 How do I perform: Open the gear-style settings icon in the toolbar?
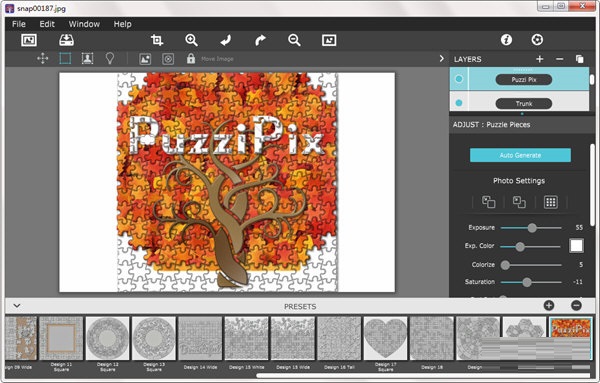(x=537, y=40)
